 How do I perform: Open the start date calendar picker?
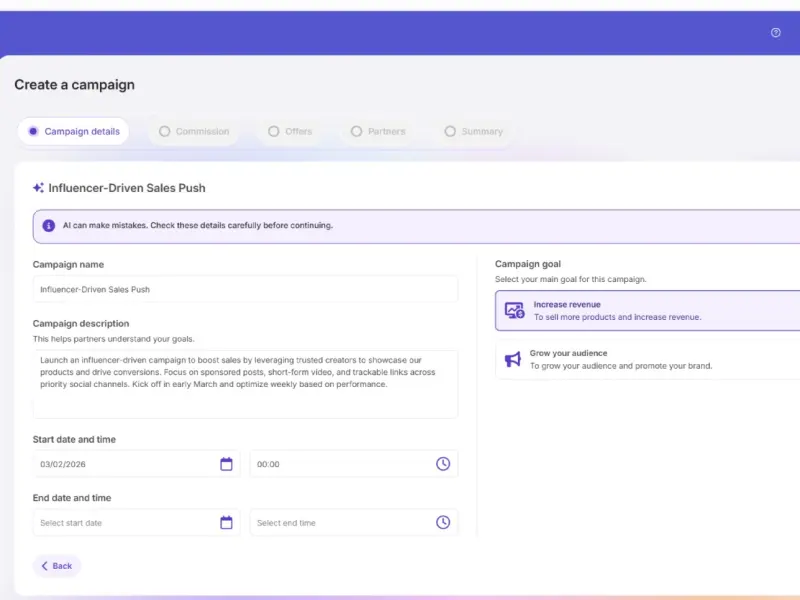click(x=226, y=464)
